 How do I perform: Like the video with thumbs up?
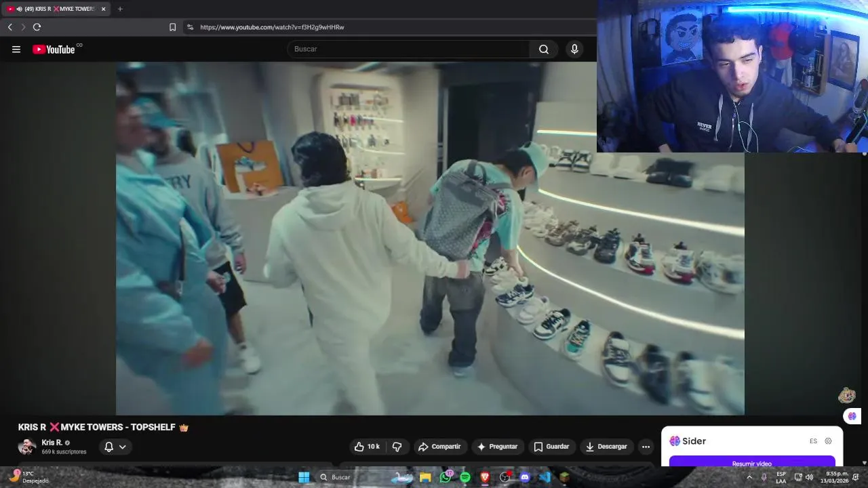coord(367,447)
